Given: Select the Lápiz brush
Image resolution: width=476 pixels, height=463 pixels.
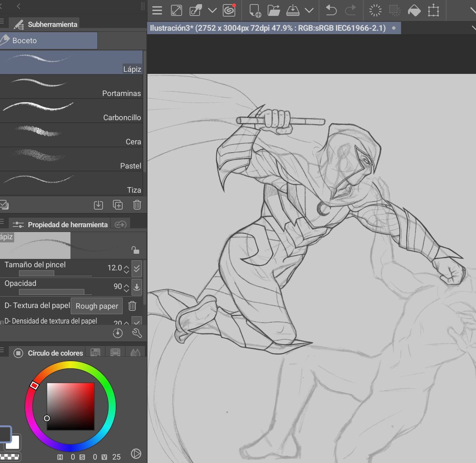Looking at the screenshot, I should 71,62.
